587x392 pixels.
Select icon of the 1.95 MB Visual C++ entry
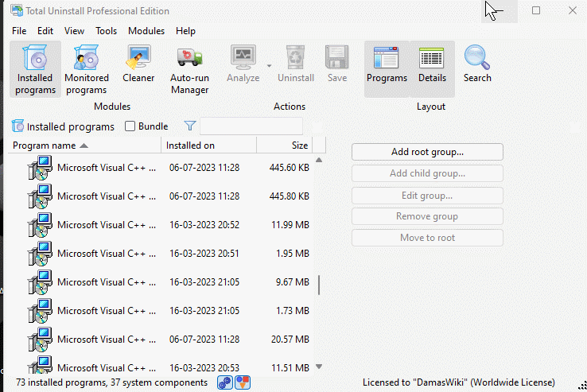click(40, 254)
